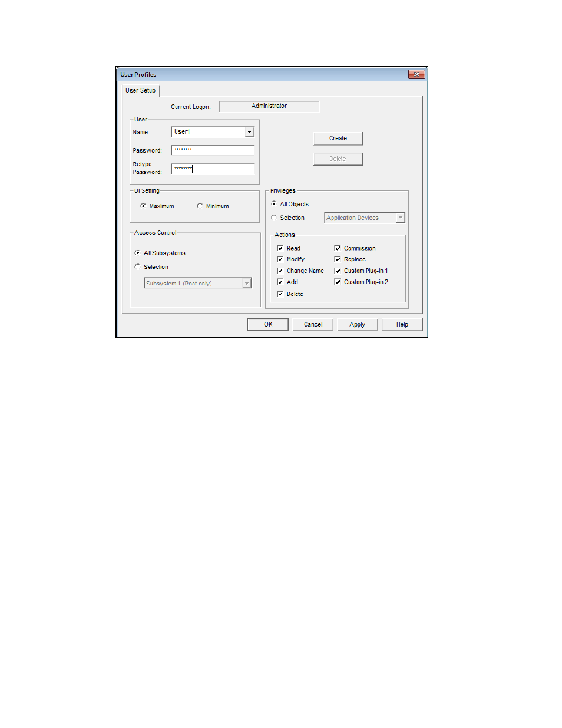Click the disabled Delete button

click(338, 159)
